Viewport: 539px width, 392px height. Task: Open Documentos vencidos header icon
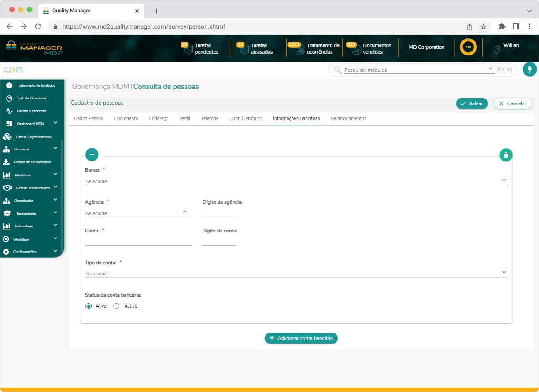pyautogui.click(x=356, y=49)
